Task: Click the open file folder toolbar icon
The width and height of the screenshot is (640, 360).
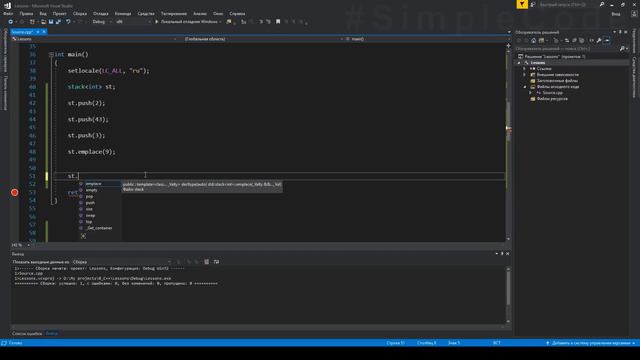Action: click(43, 22)
